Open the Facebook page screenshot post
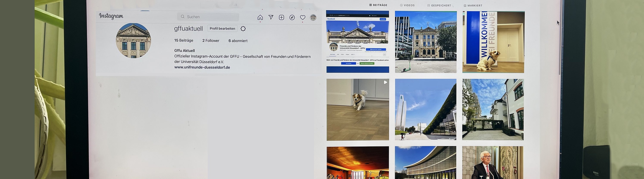 [358, 42]
